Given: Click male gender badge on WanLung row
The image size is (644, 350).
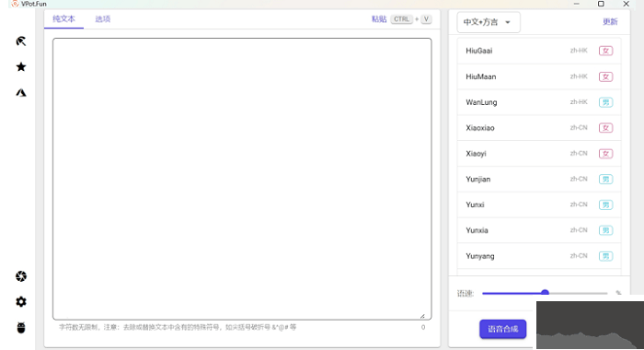Looking at the screenshot, I should [x=605, y=102].
